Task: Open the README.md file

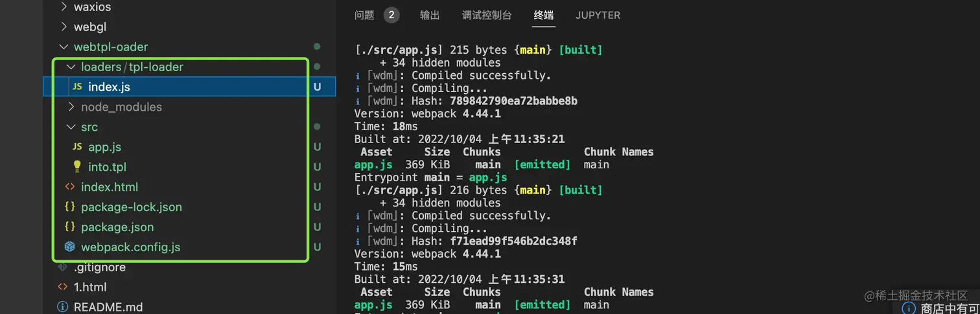Action: 108,307
